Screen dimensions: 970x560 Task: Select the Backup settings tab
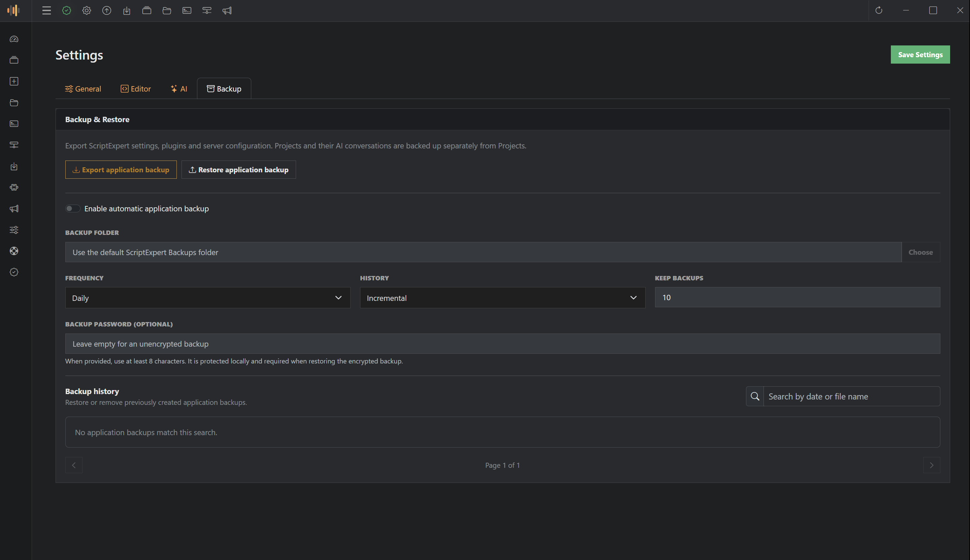pos(224,89)
